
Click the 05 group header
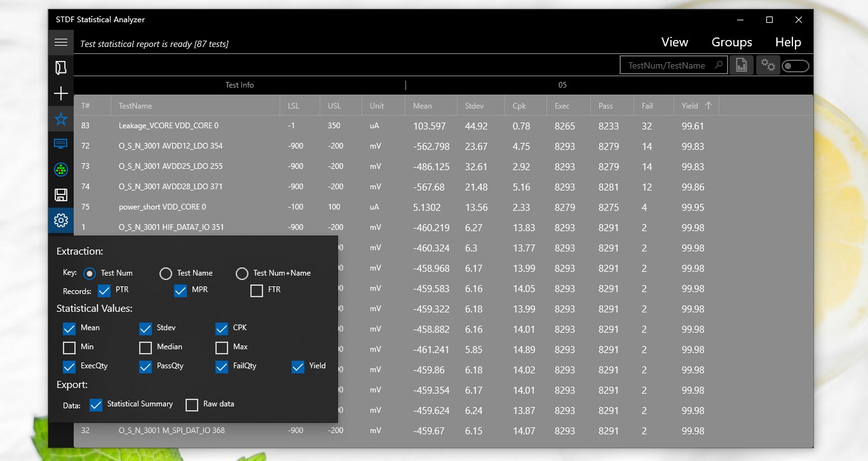tap(562, 85)
